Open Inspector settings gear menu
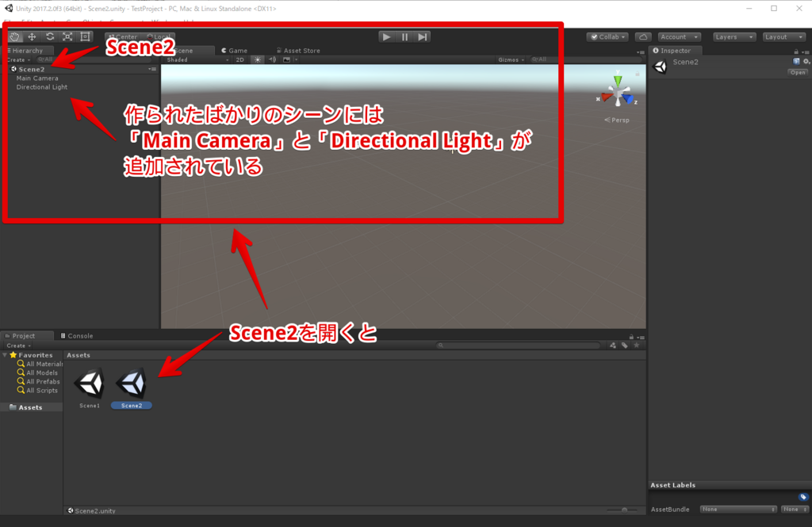Screen dimensions: 812x527 pyautogui.click(x=806, y=61)
